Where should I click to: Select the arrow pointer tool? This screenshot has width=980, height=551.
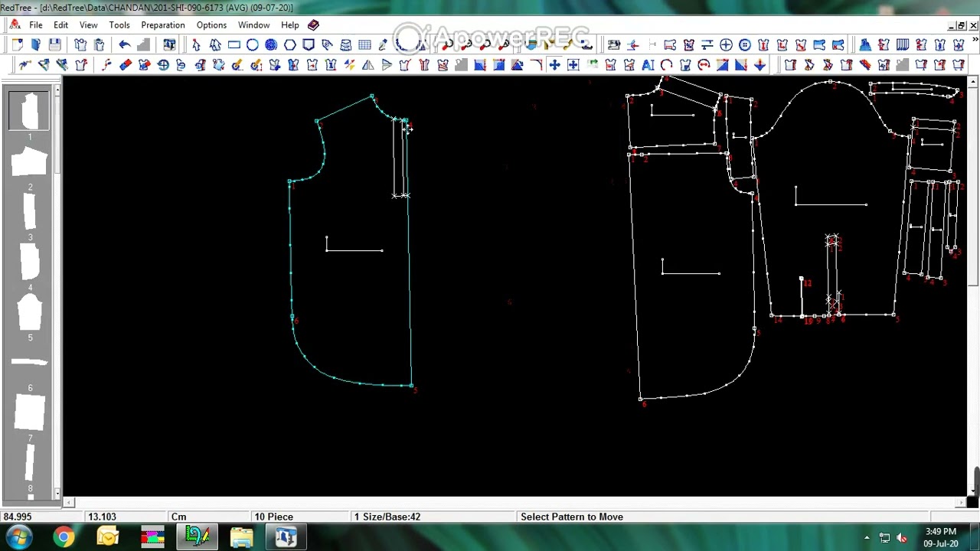click(x=196, y=45)
